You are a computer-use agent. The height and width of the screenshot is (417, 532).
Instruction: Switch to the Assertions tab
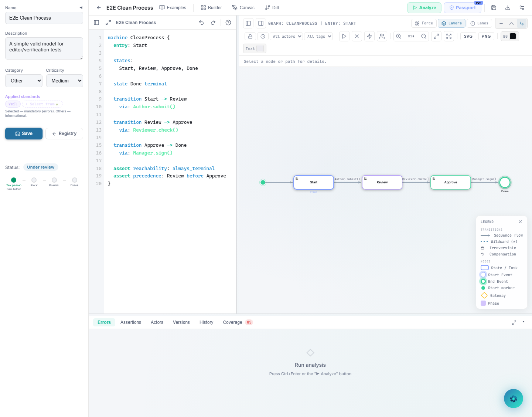130,322
